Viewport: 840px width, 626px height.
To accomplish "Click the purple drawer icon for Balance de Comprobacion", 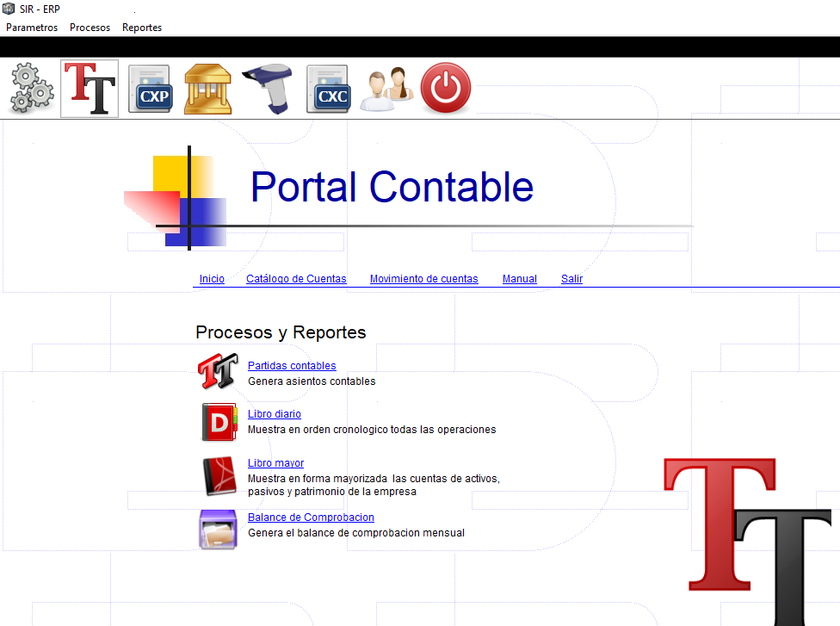I will click(218, 530).
